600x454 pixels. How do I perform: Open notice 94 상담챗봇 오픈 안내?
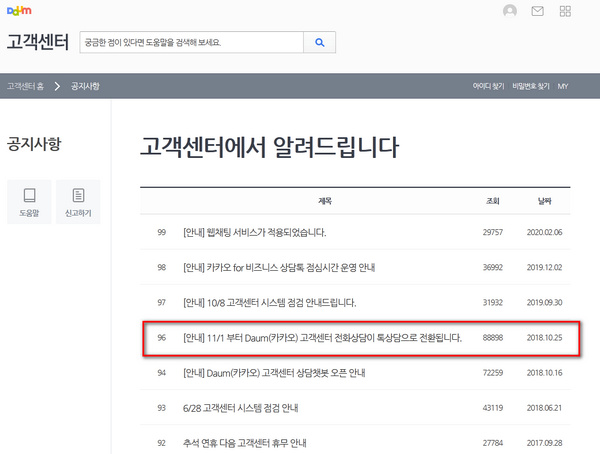274,372
